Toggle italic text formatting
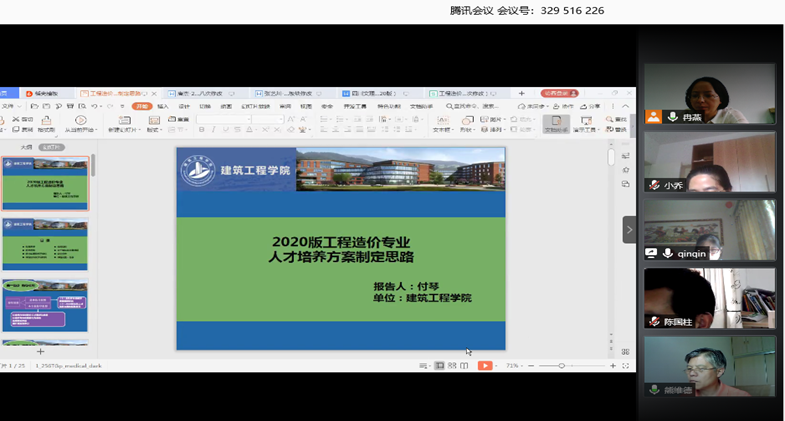 point(213,130)
